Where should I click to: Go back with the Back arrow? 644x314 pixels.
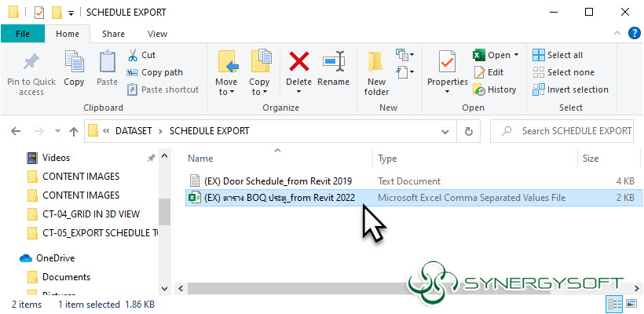tap(16, 131)
